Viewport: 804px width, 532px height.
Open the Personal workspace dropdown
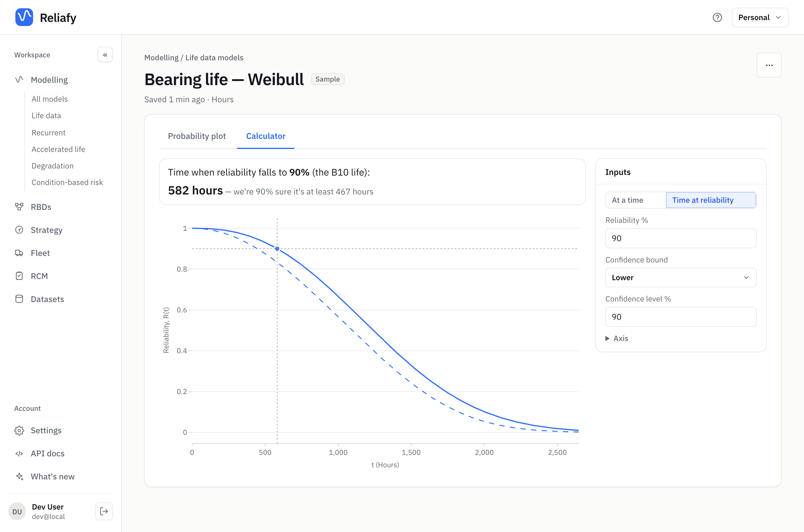760,17
